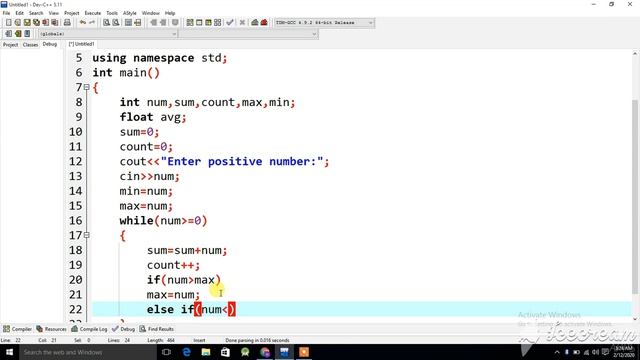This screenshot has width=640, height=360.
Task: Open the compiler set TDM-GCC dropdown
Action: (324, 22)
